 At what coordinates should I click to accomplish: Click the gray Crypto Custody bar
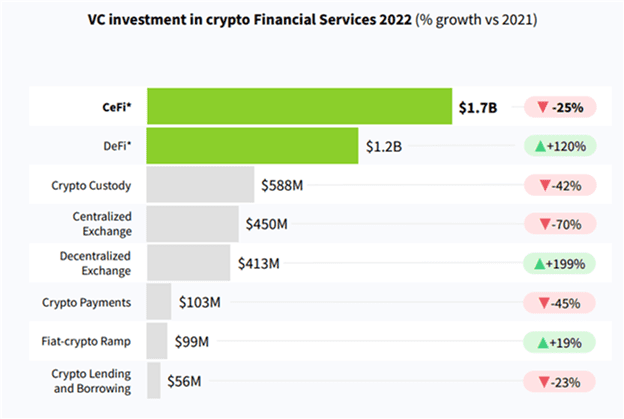pyautogui.click(x=200, y=185)
